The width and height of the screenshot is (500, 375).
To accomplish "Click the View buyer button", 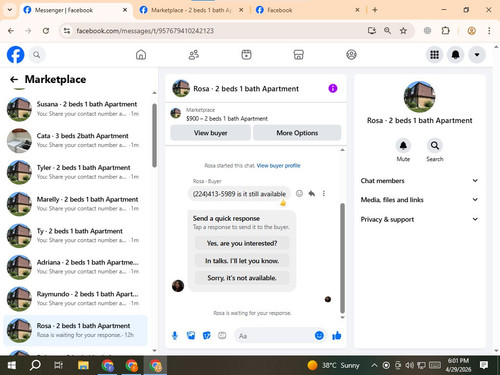I will (210, 133).
